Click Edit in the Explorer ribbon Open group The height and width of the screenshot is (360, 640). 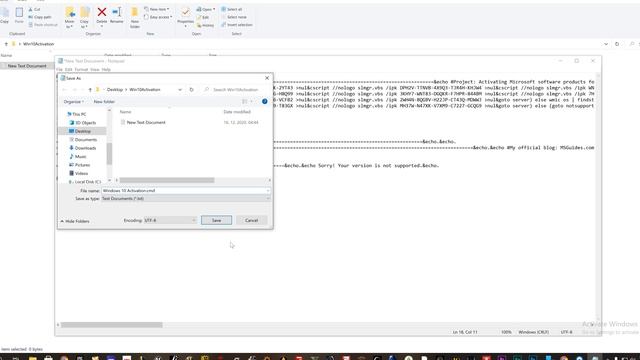203,17
